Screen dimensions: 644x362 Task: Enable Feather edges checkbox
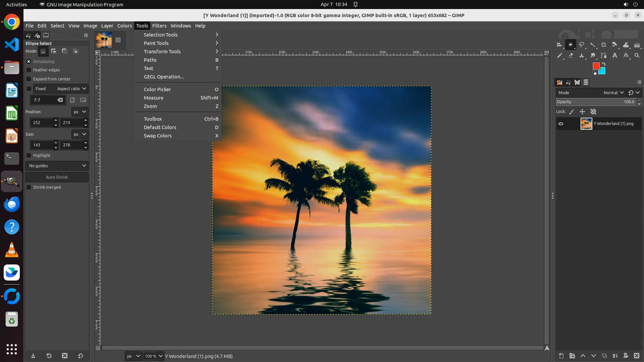point(29,70)
